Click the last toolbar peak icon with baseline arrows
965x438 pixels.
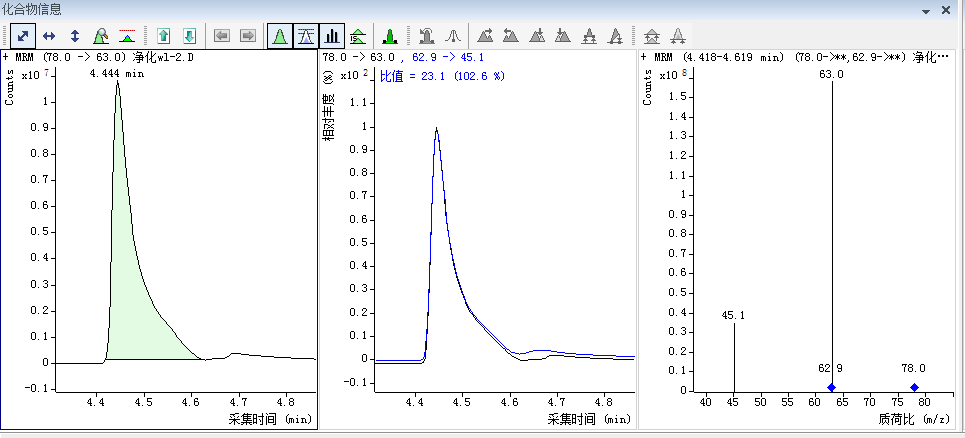(x=678, y=36)
